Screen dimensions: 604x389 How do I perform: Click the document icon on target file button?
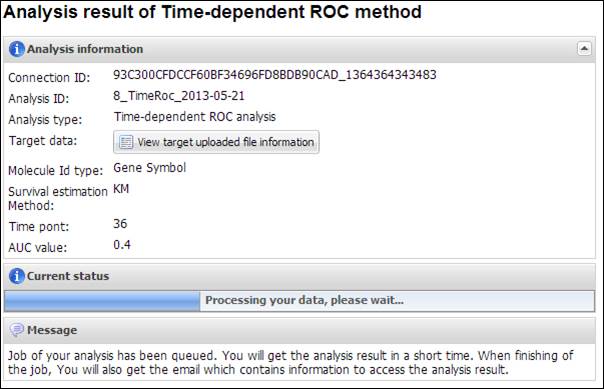[x=126, y=142]
